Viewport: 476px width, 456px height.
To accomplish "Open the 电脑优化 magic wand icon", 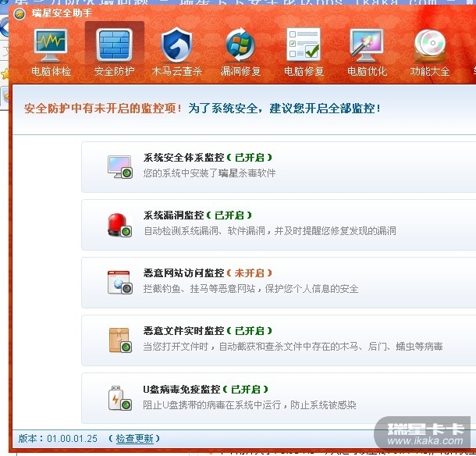I will [x=367, y=45].
